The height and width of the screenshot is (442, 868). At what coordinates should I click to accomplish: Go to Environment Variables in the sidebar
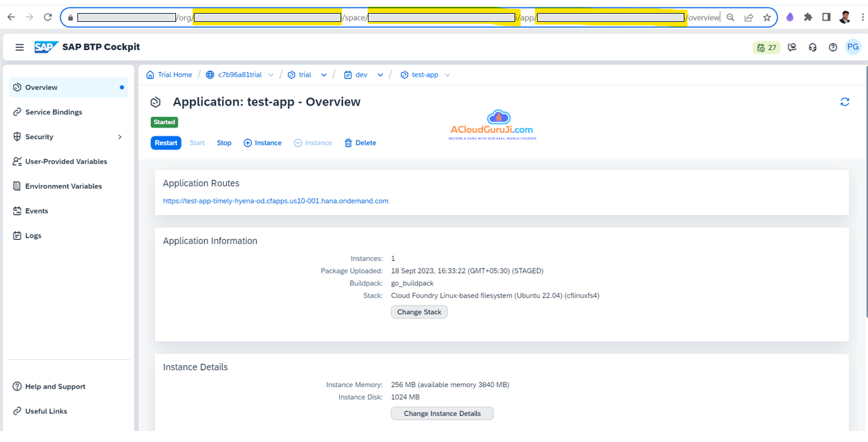click(63, 186)
